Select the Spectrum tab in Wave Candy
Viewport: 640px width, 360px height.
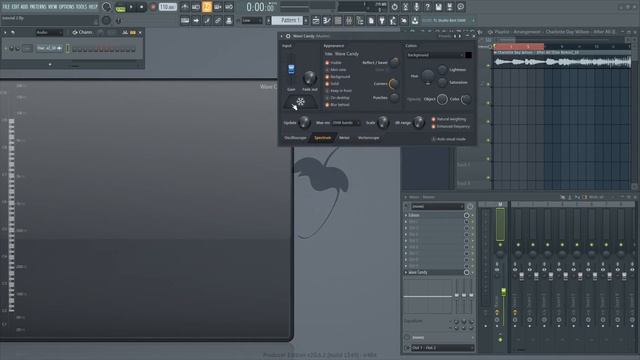[x=322, y=138]
